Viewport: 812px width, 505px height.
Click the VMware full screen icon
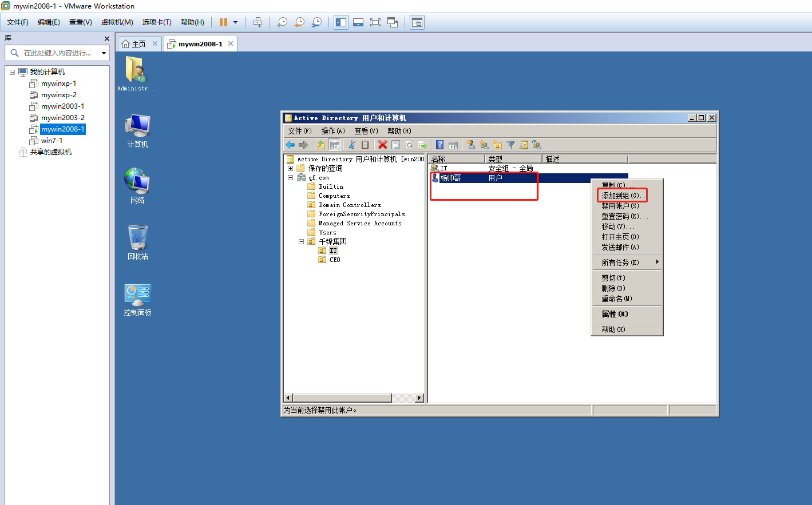click(x=375, y=22)
